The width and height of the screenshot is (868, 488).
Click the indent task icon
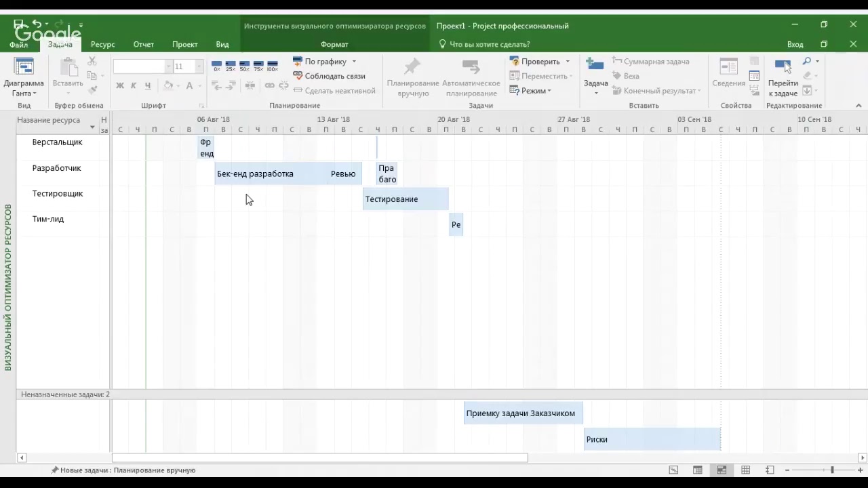[231, 85]
